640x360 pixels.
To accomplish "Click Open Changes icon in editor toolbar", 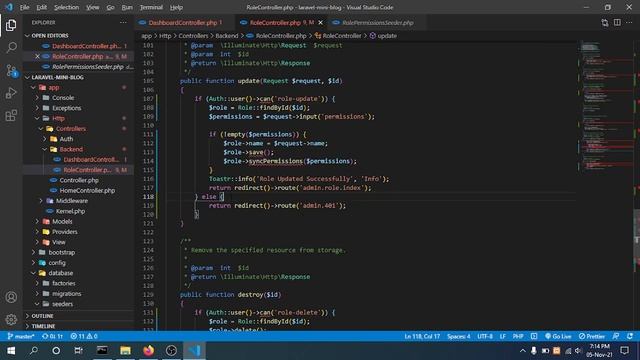I will tap(604, 23).
